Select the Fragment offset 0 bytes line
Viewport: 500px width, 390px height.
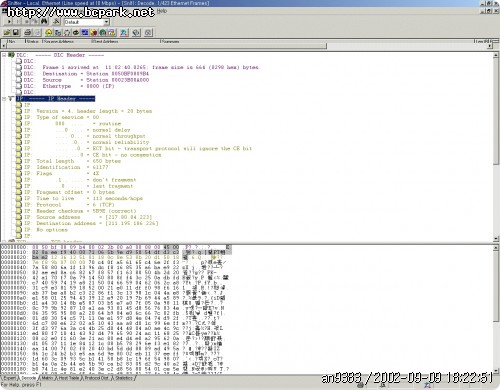(x=69, y=192)
